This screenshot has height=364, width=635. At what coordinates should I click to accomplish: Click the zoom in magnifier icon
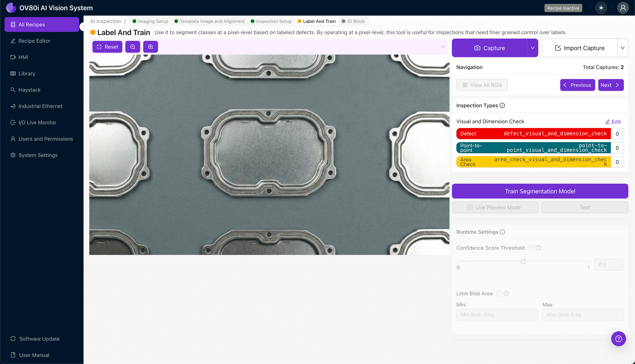151,47
